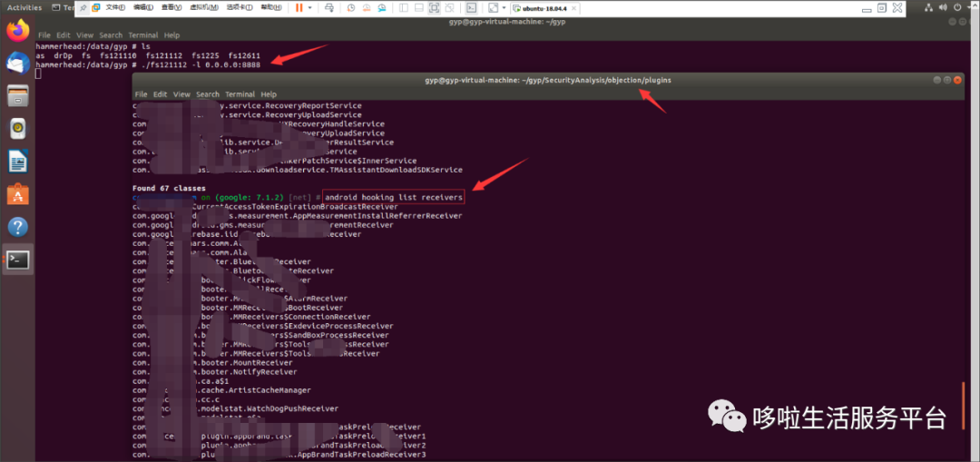Toggle the library sidebar view icon

[x=403, y=7]
